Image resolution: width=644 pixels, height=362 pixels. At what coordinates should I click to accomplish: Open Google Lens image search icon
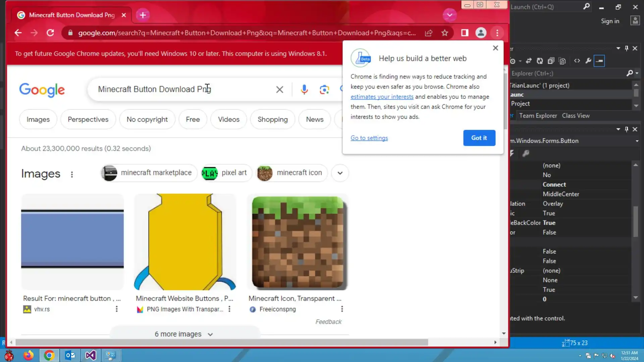[x=324, y=89]
